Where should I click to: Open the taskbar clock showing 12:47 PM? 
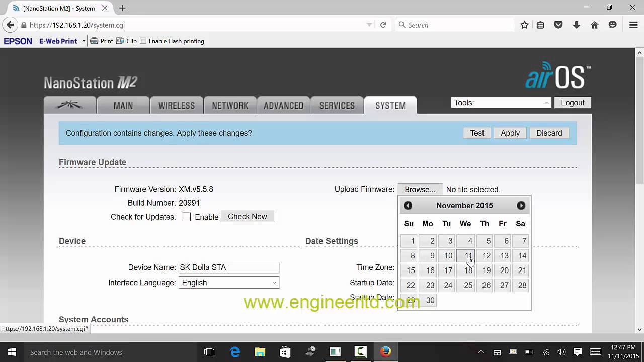tap(622, 352)
